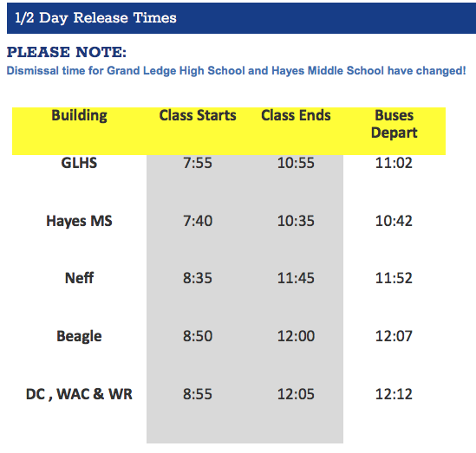
Task: Select the DC, WAC & WR row label
Action: [x=79, y=394]
